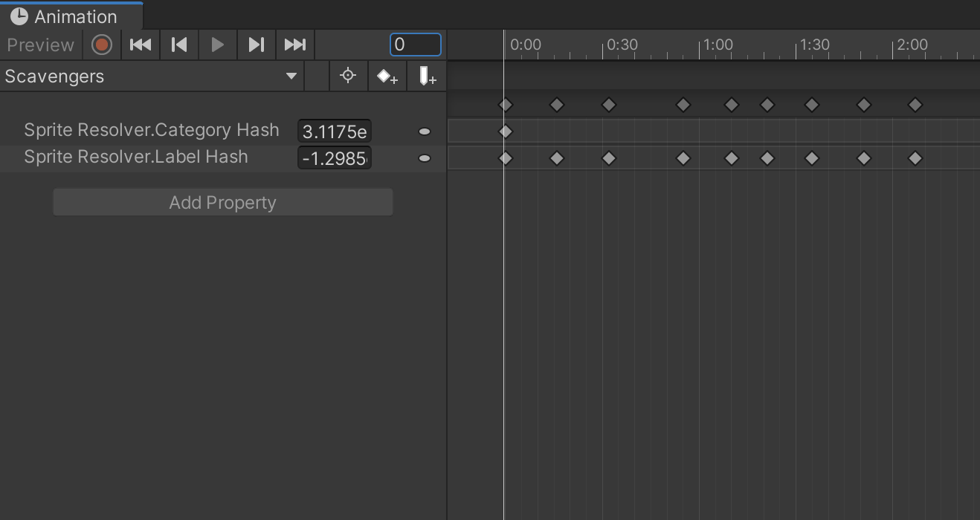Click the 1:00 mark on the time ruler
The image size is (980, 520).
pyautogui.click(x=718, y=45)
